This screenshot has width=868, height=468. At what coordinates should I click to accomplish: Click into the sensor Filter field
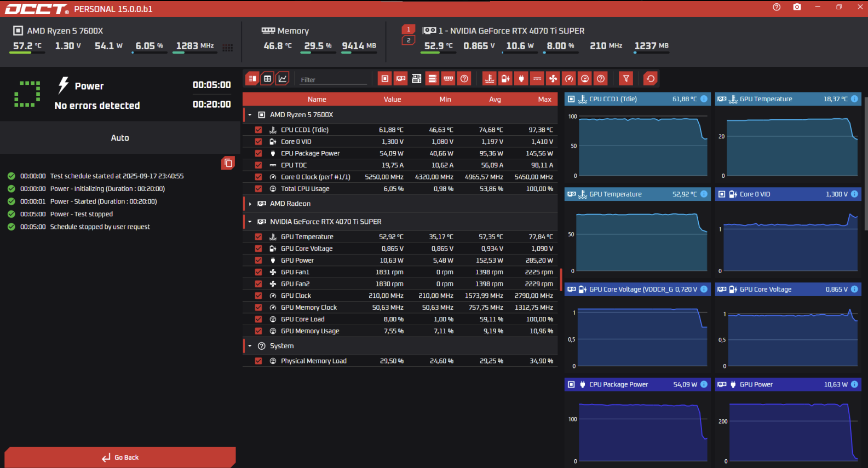(334, 79)
